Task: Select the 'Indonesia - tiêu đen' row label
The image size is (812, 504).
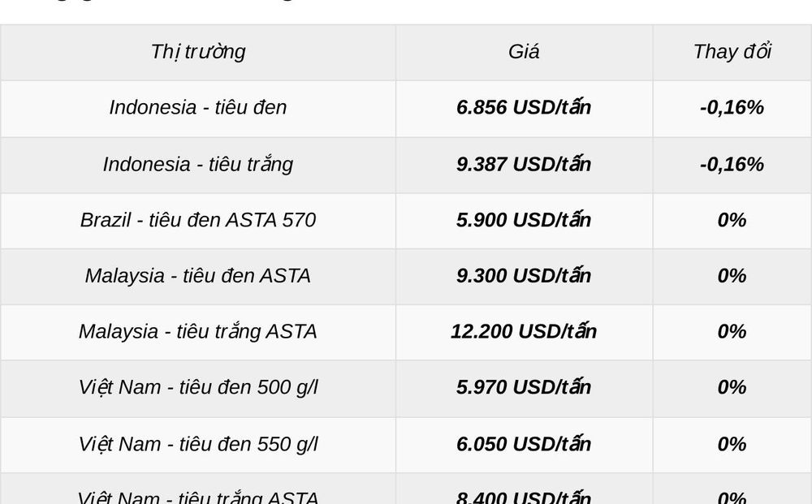Action: click(x=198, y=108)
